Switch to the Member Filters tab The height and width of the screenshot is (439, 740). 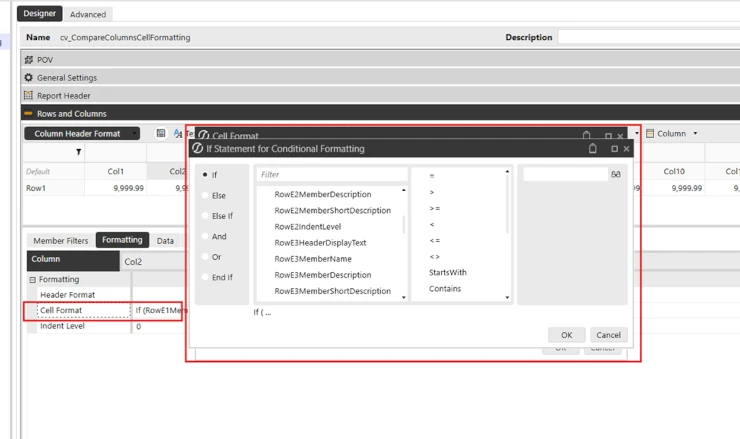pos(60,241)
